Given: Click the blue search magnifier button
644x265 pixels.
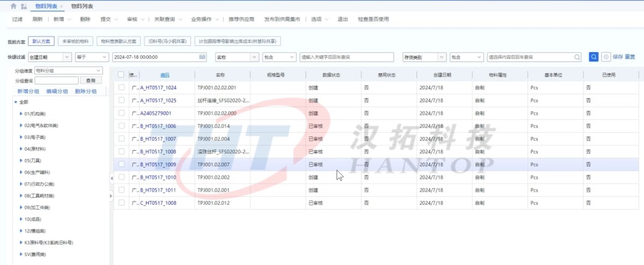Looking at the screenshot, I should click(593, 56).
